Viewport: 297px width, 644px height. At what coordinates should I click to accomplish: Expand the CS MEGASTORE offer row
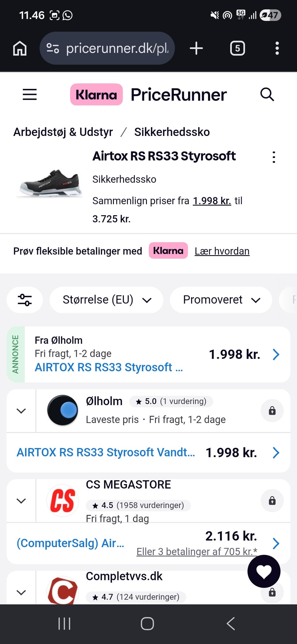(21, 501)
